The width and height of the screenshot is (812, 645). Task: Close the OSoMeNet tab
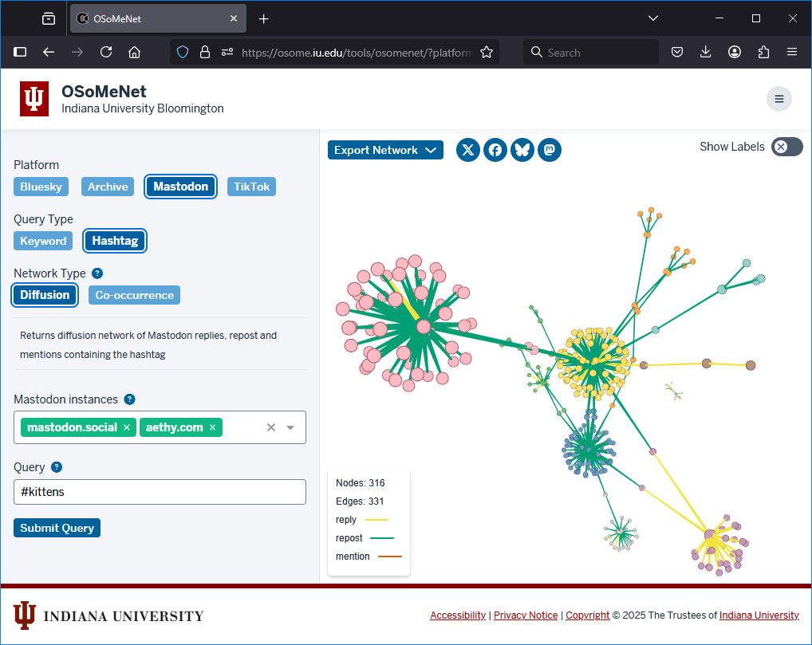tap(234, 18)
